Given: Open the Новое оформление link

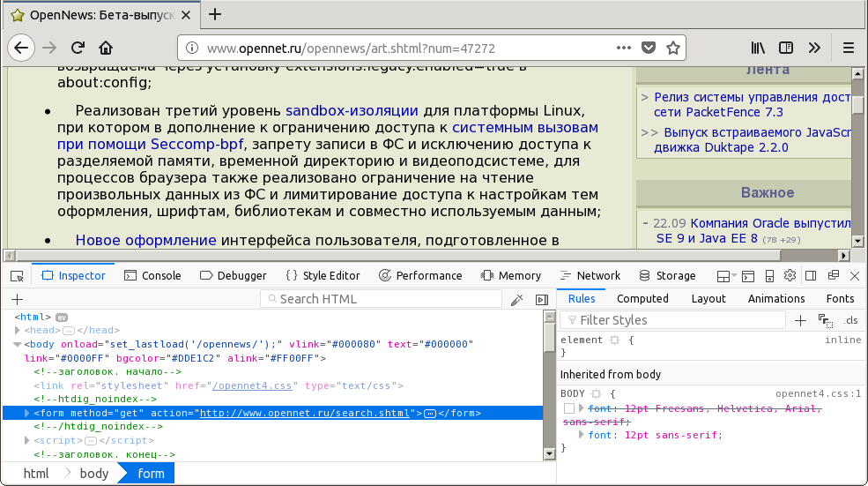Looking at the screenshot, I should click(145, 241).
